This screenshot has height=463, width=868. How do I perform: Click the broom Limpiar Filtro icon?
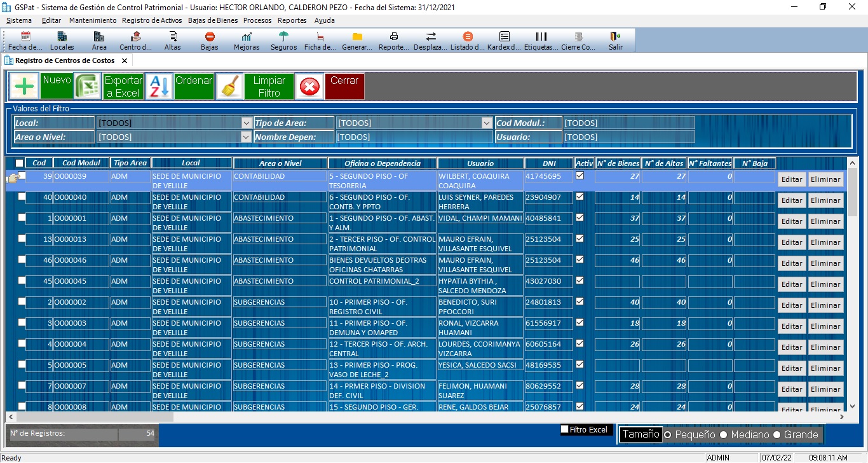(229, 86)
